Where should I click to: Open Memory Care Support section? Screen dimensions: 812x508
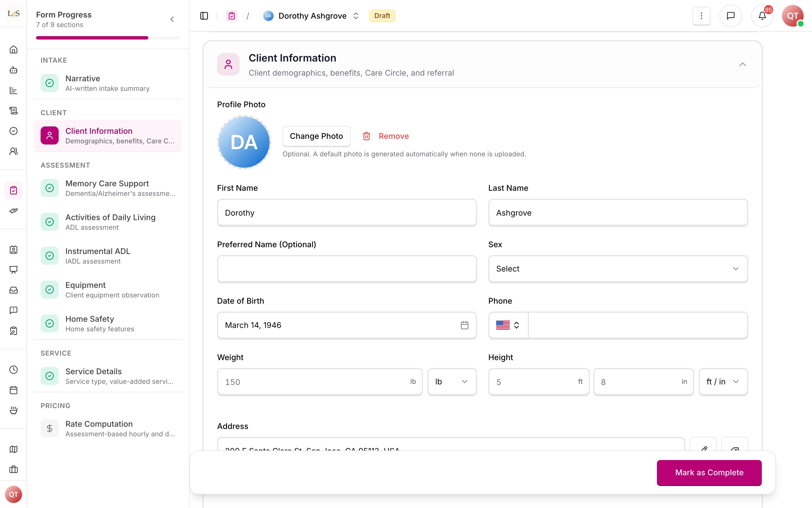(x=108, y=188)
